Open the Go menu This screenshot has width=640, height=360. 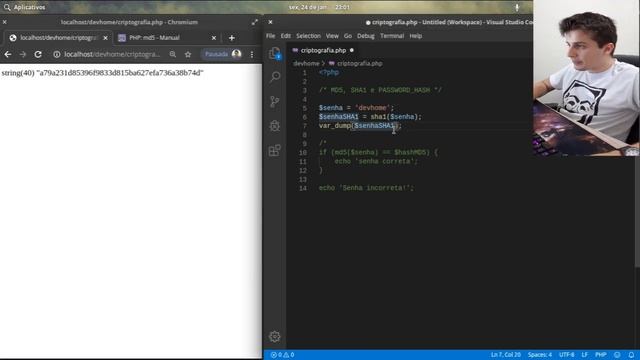[x=348, y=36]
